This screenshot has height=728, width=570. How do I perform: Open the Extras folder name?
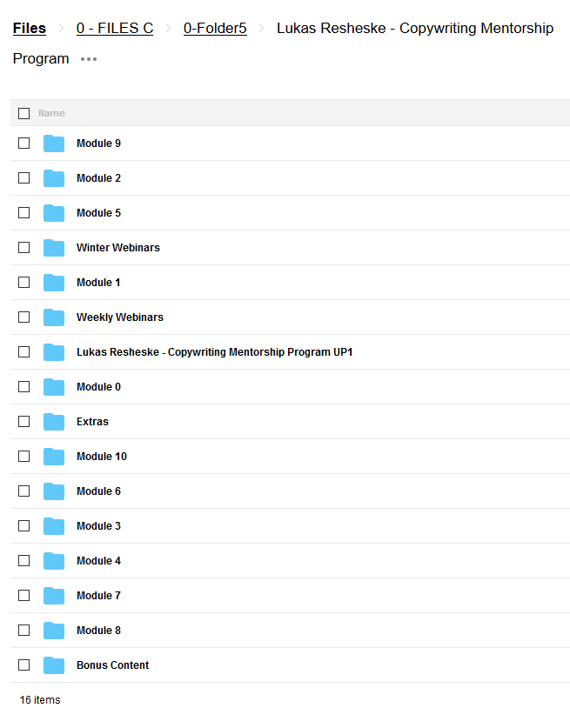(x=92, y=422)
